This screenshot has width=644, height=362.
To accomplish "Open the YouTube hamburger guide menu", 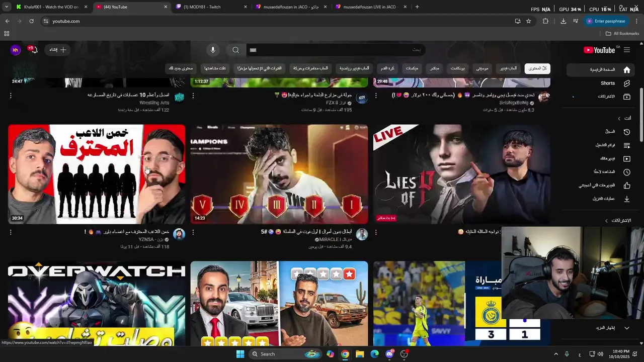I will (626, 50).
